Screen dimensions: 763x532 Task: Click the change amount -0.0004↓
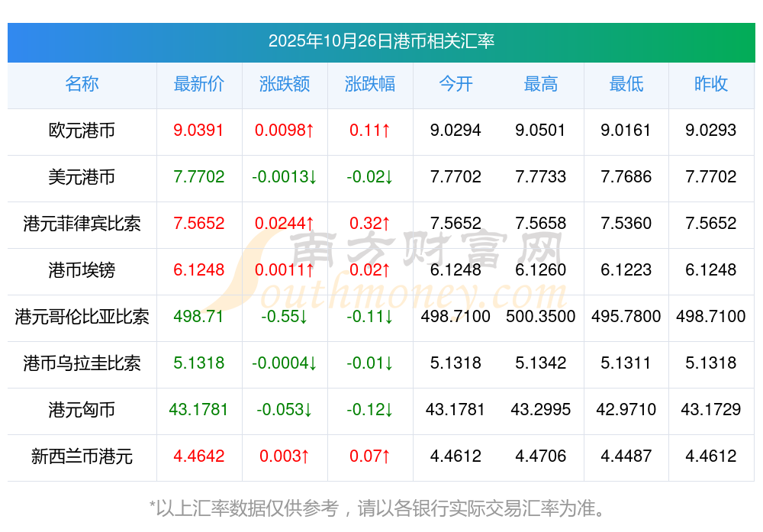click(285, 363)
